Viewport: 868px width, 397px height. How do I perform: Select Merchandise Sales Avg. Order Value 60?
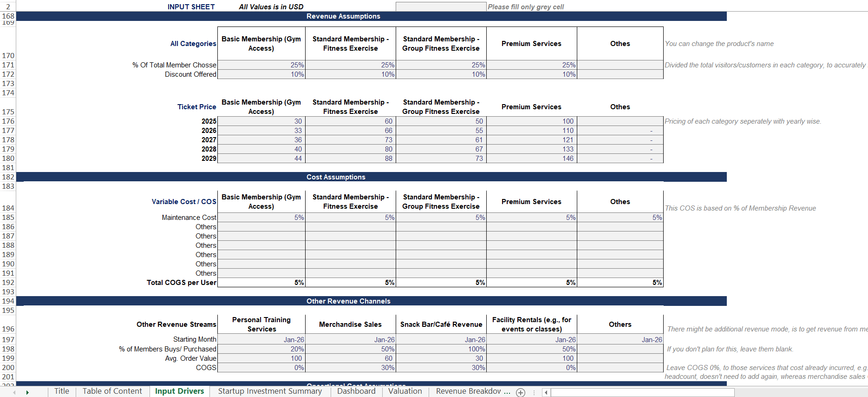pyautogui.click(x=351, y=358)
